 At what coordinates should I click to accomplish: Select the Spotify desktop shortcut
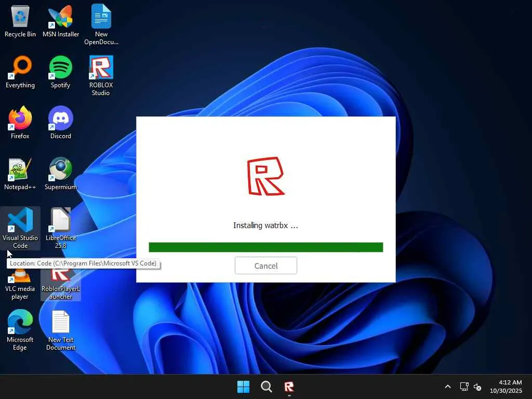point(60,72)
